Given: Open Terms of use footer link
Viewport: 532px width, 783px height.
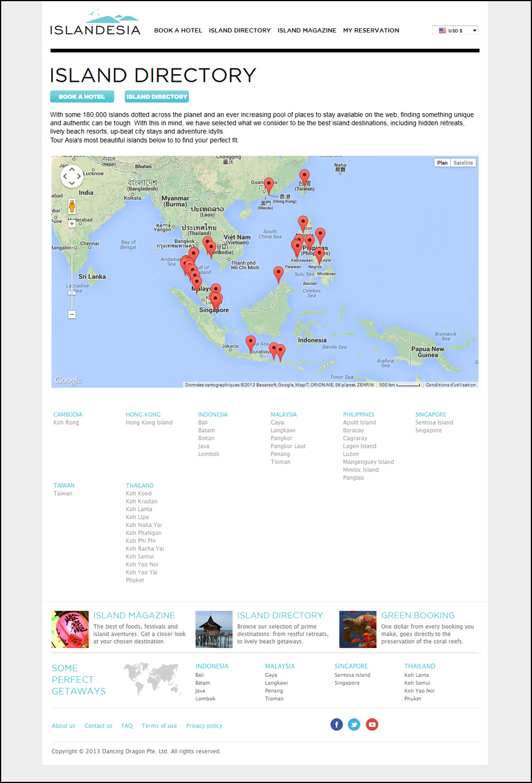Looking at the screenshot, I should point(159,726).
